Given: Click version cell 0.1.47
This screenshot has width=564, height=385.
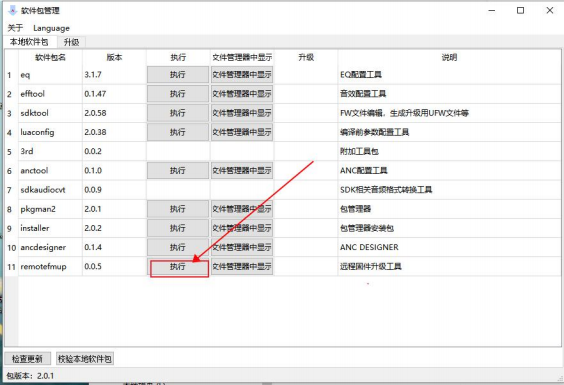Looking at the screenshot, I should pyautogui.click(x=114, y=94).
